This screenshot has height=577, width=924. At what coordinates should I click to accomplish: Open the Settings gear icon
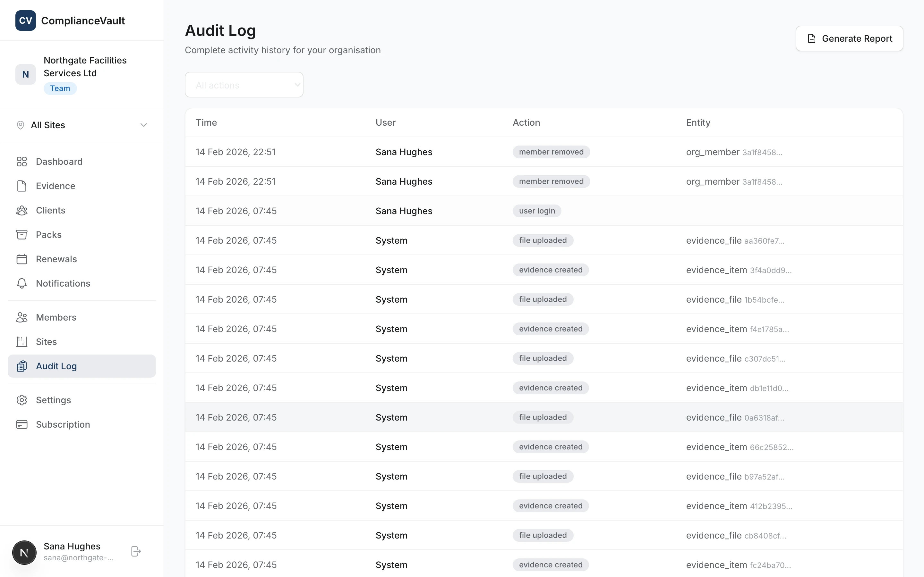coord(21,400)
